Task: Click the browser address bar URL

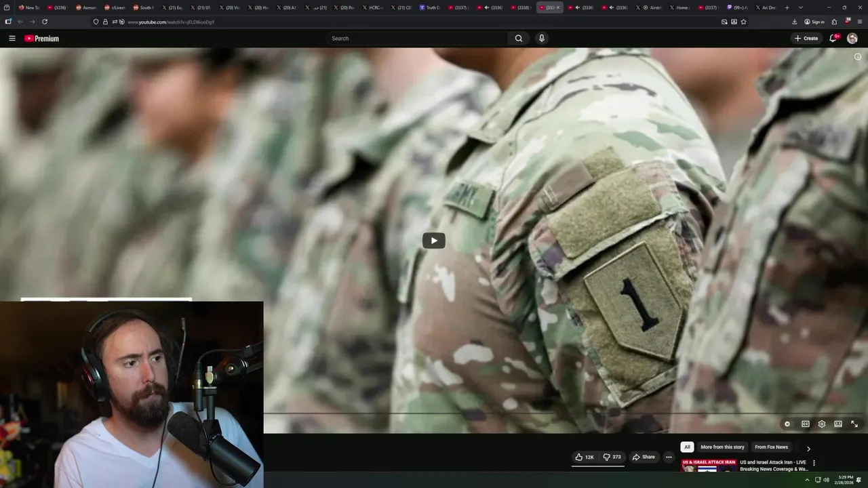Action: (x=171, y=22)
